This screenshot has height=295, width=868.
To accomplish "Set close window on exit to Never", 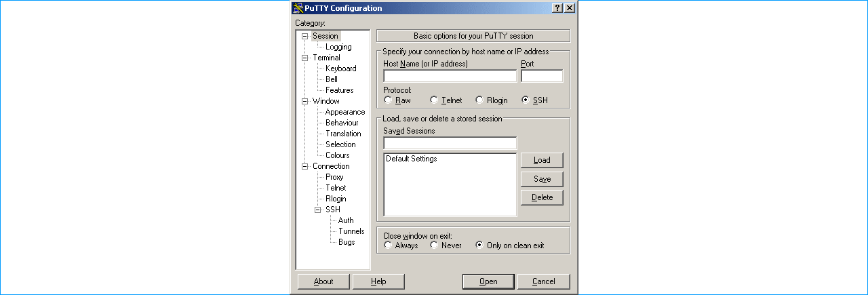I will coord(434,245).
